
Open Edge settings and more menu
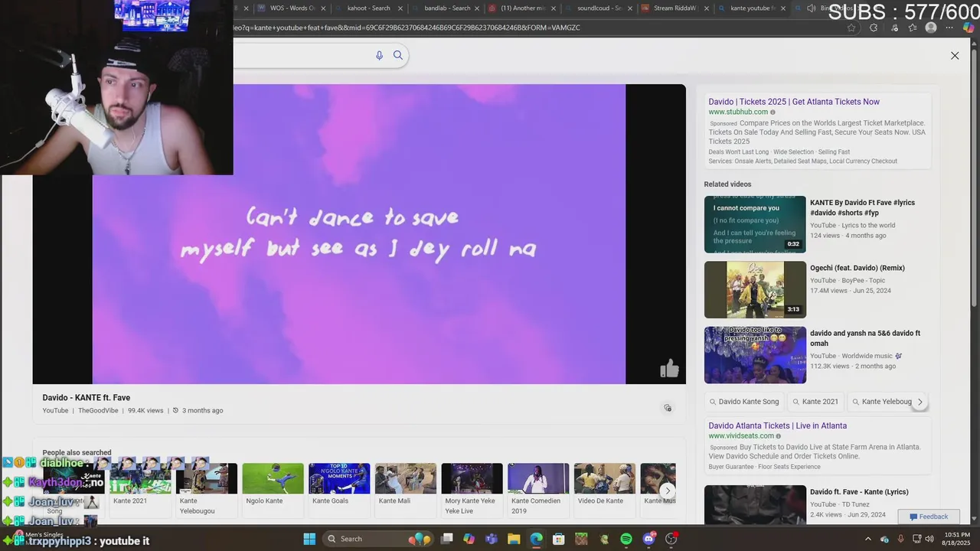tap(949, 28)
